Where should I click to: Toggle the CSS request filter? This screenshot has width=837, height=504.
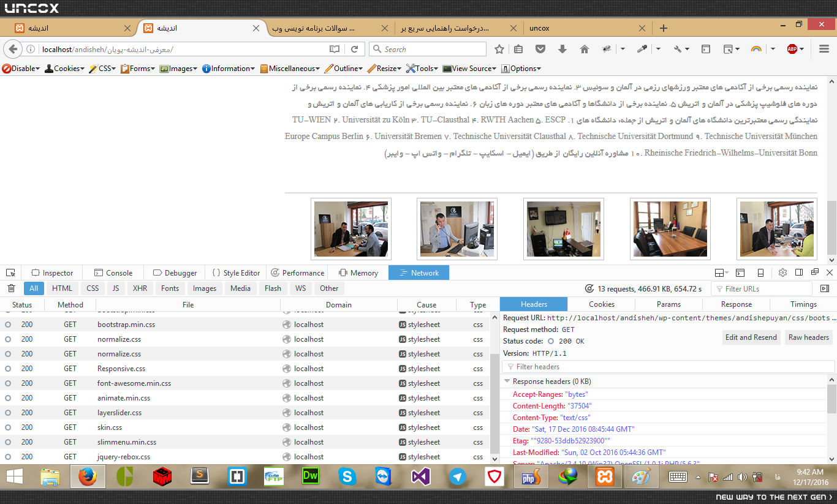93,288
